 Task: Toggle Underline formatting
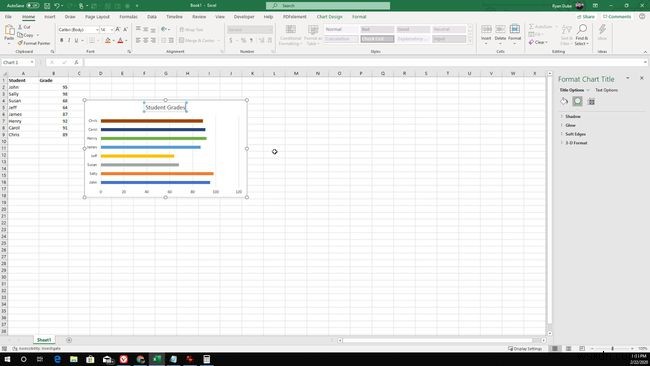[x=76, y=40]
